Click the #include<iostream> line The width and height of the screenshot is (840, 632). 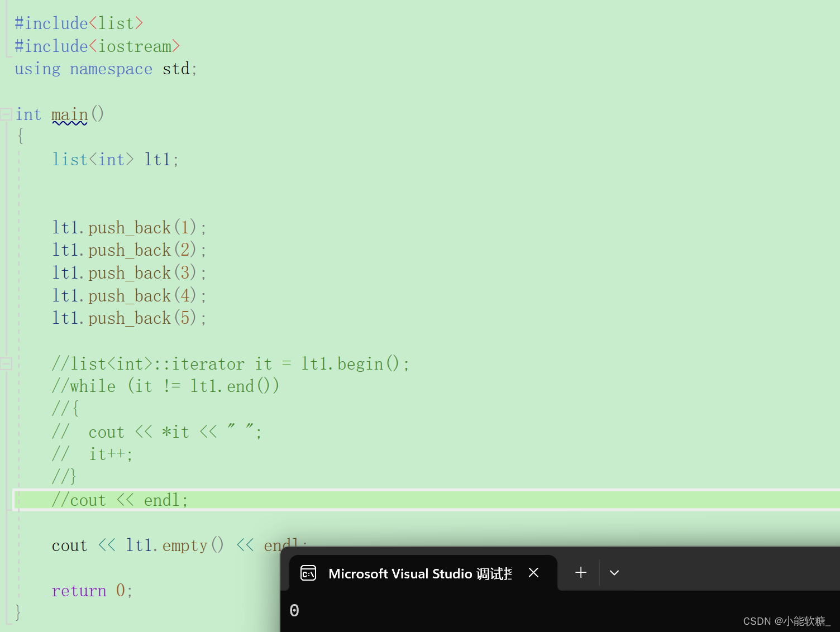point(97,46)
